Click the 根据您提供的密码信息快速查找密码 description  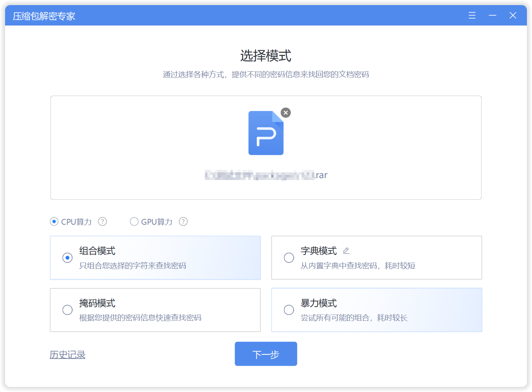tap(140, 318)
